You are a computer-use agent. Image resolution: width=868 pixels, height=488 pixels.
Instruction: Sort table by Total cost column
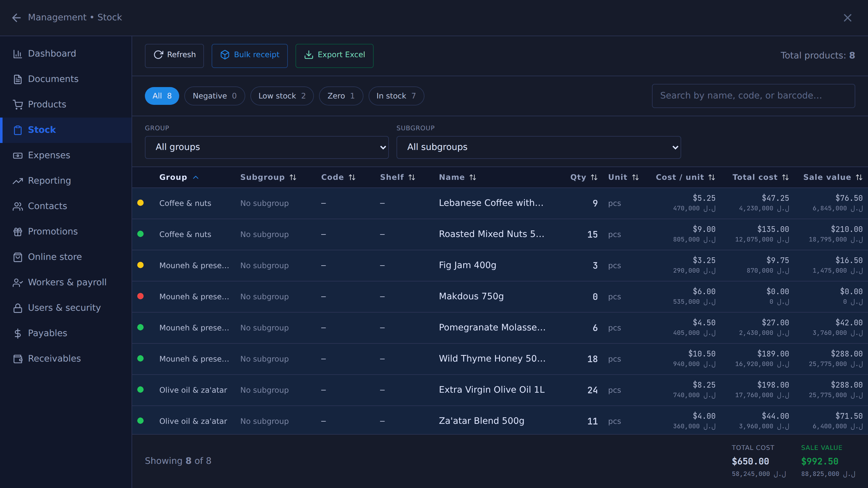[x=761, y=177]
